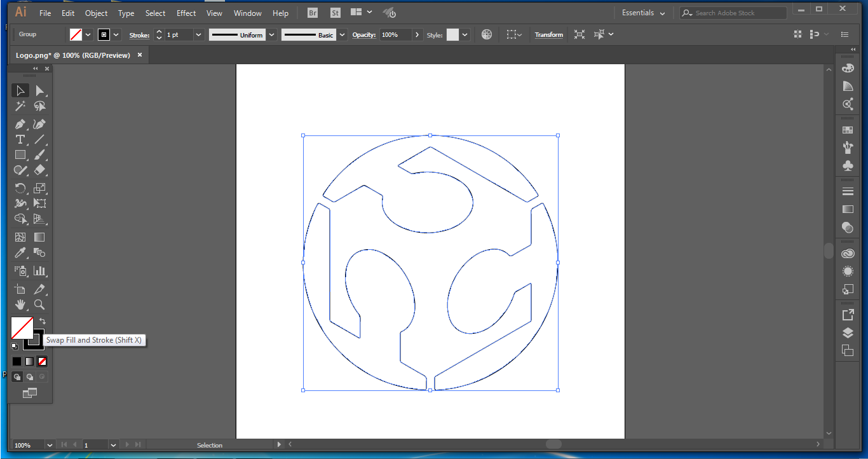Select the Artboard tool
Viewport: 868px width, 459px height.
pyautogui.click(x=20, y=289)
